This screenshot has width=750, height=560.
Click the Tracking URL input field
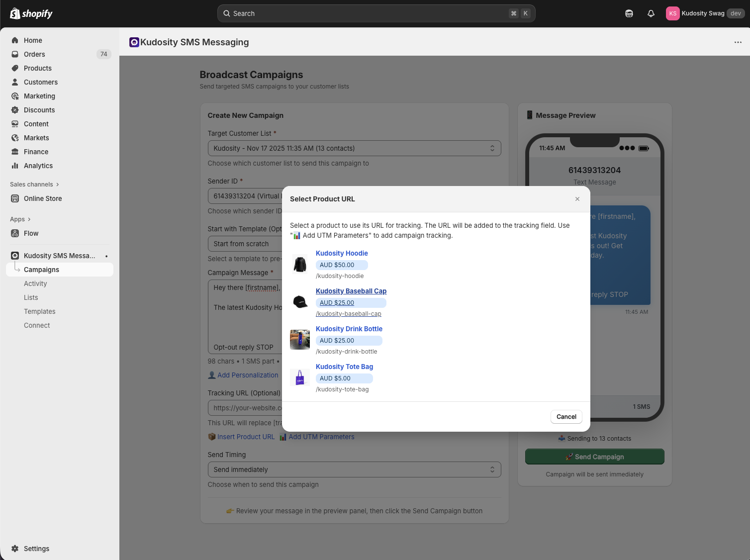tap(245, 408)
